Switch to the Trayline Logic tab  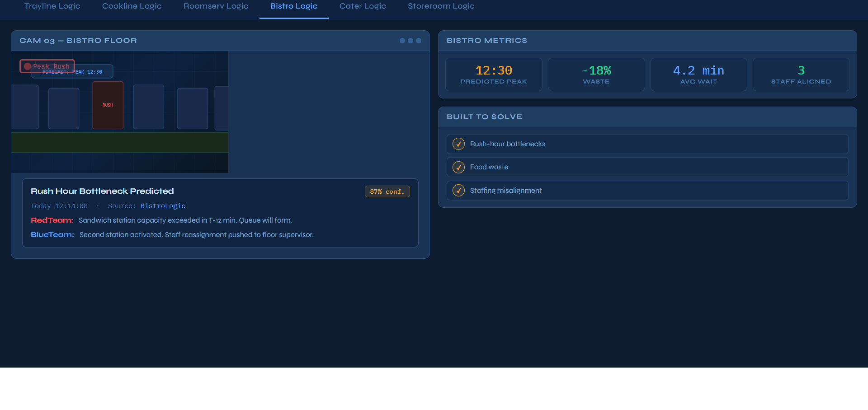[x=52, y=6]
